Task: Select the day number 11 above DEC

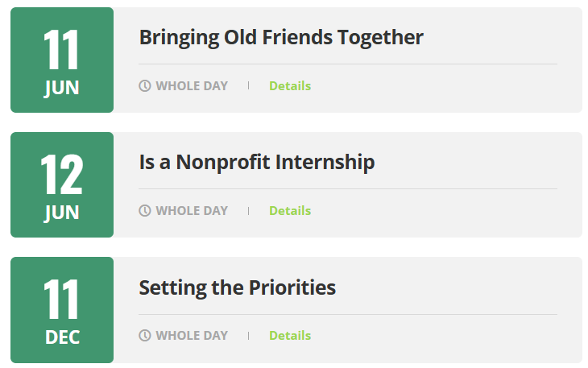Action: [x=61, y=300]
